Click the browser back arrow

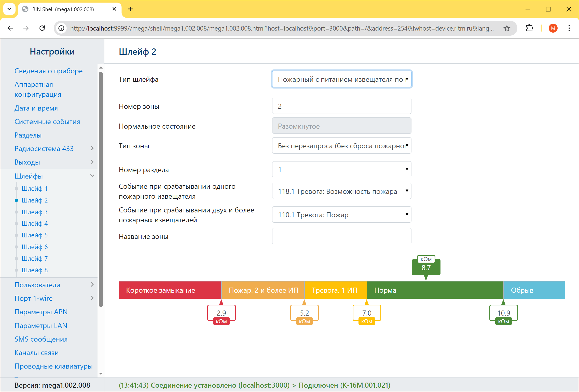click(10, 28)
